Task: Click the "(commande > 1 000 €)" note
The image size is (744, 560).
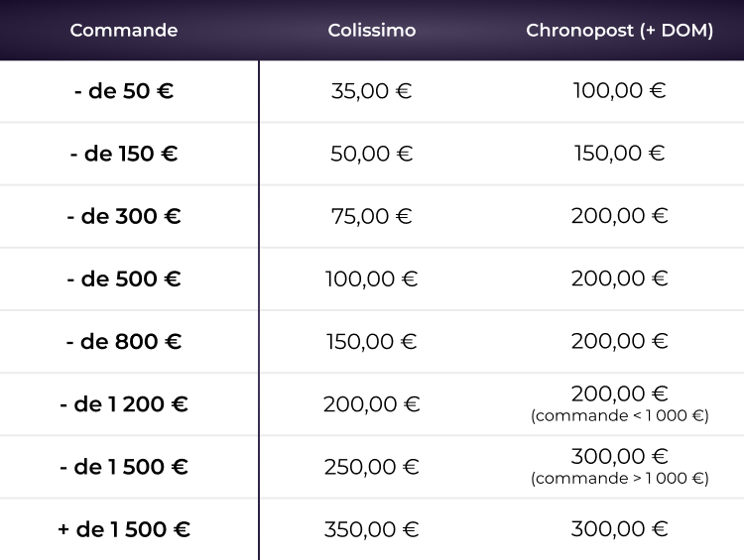Action: [x=619, y=479]
